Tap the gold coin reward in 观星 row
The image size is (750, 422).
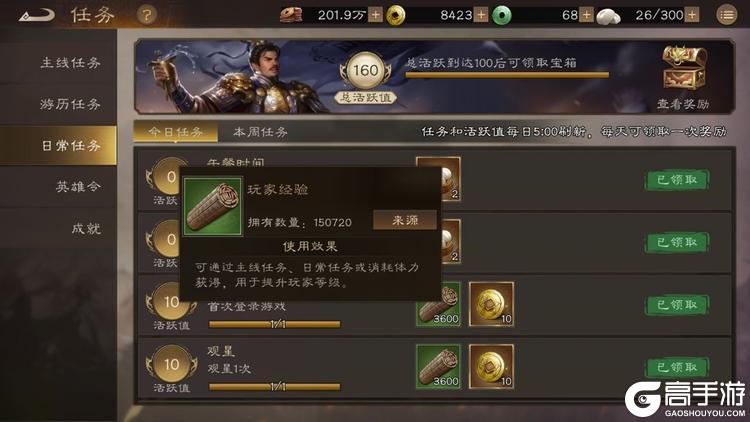[x=491, y=366]
